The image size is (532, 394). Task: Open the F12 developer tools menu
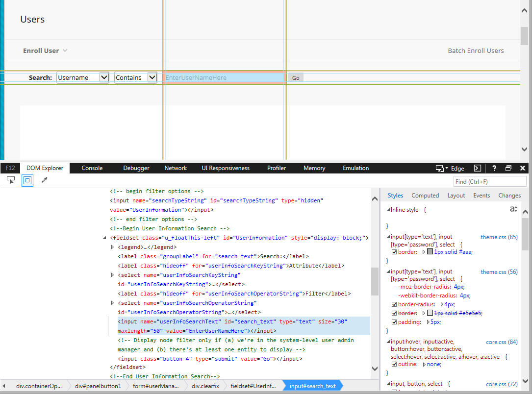10,168
